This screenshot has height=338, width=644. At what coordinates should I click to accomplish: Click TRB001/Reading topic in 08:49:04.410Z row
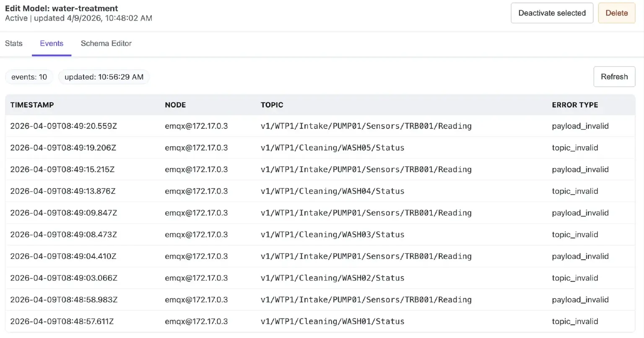366,256
